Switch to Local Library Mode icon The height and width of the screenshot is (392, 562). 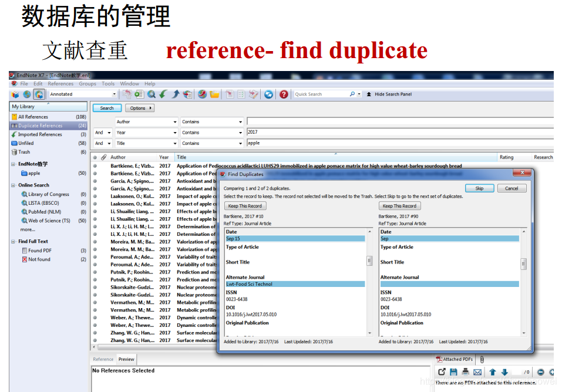coord(15,94)
